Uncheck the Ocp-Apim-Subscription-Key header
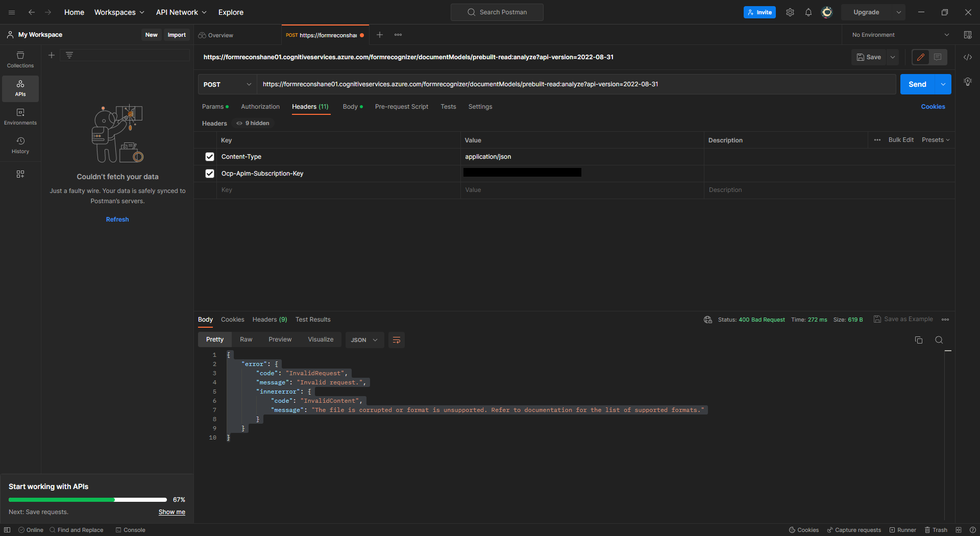 click(209, 174)
